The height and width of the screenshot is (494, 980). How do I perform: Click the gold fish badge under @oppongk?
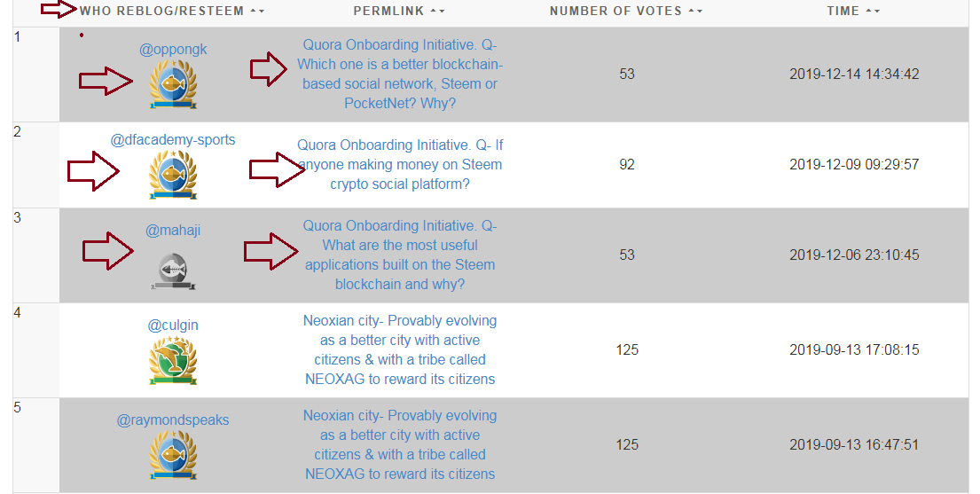(x=173, y=84)
